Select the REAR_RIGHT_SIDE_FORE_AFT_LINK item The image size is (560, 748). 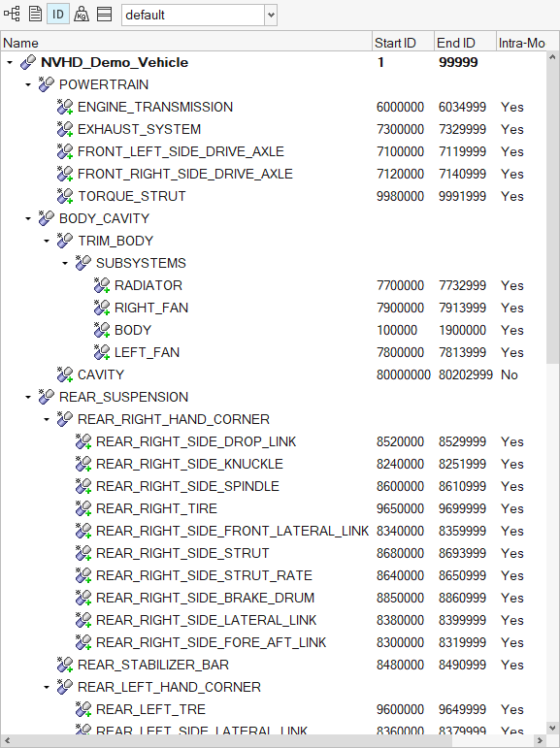point(211,642)
